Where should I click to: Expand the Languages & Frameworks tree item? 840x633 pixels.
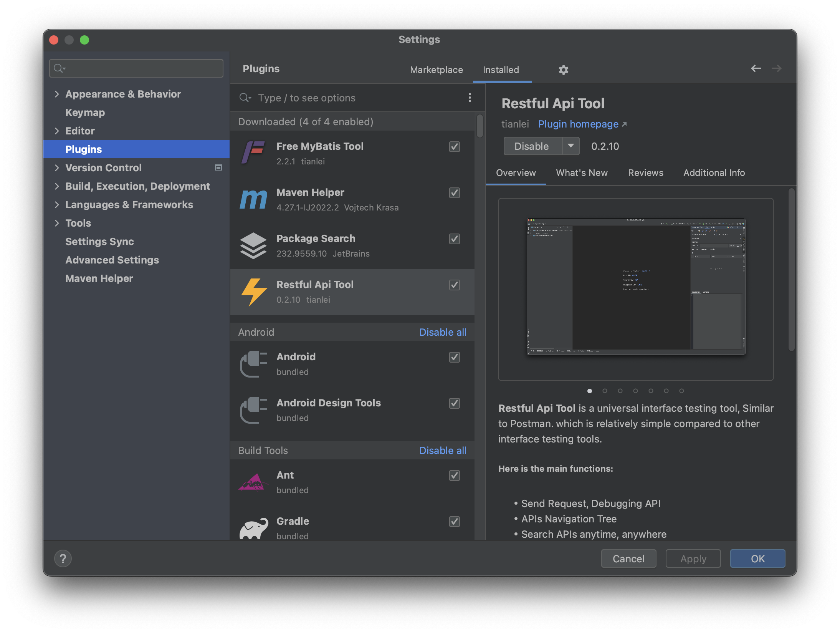click(57, 204)
